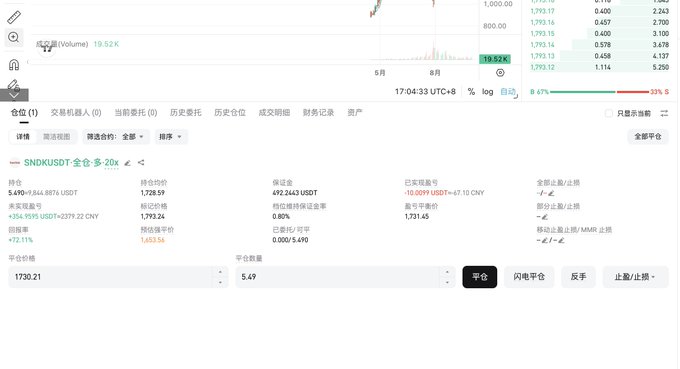Decrease 平仓数量 with down stepper
This screenshot has height=369, width=680.
pyautogui.click(x=447, y=282)
